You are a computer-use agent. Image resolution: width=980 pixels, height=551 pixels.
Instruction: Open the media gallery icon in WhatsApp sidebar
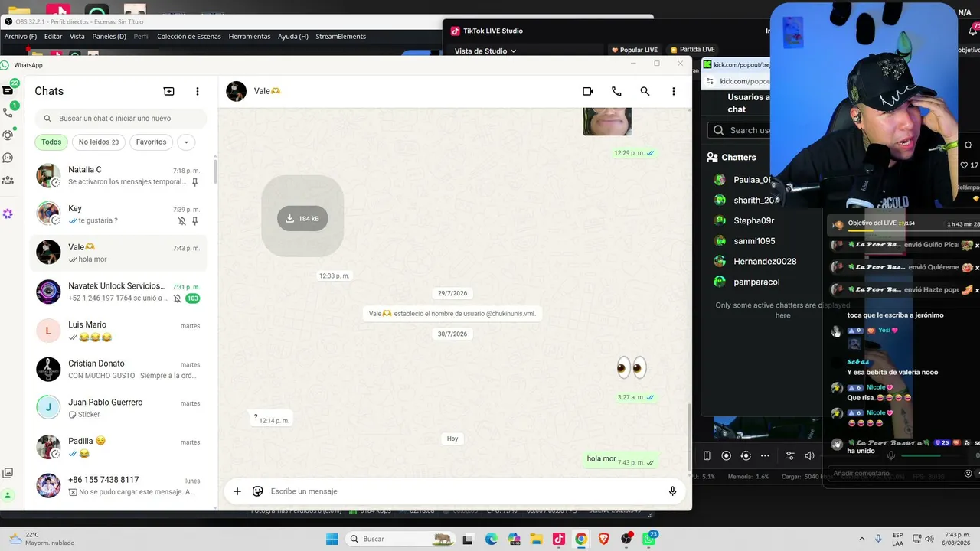pyautogui.click(x=8, y=473)
